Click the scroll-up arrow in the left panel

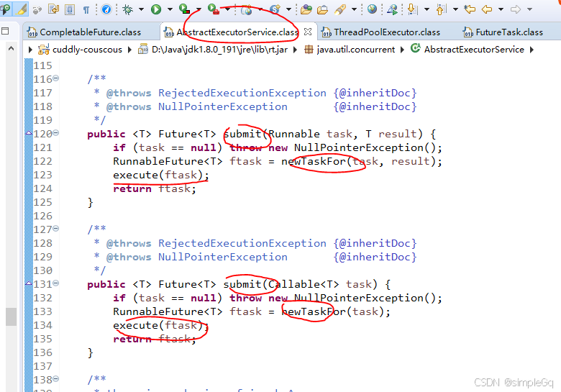(11, 48)
